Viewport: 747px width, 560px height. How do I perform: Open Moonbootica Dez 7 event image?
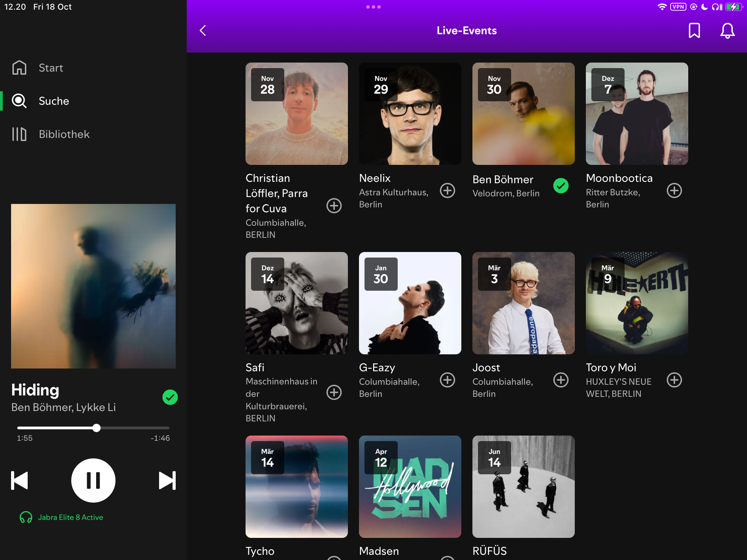[x=637, y=114]
